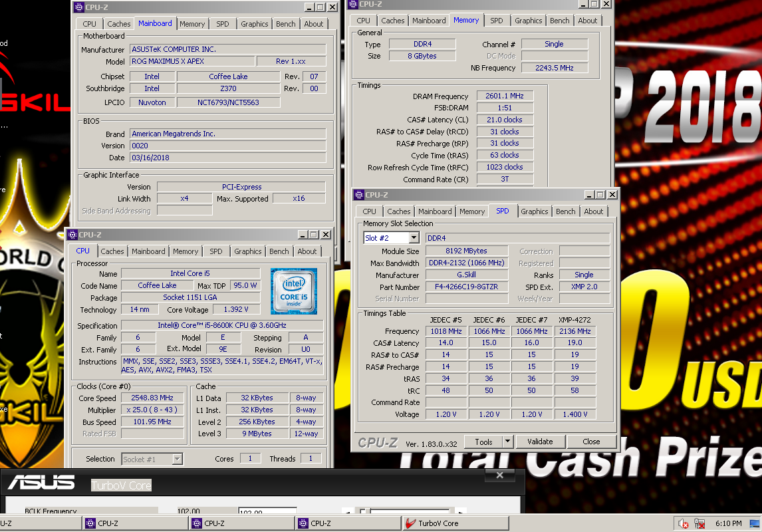
Task: Open the Bench tab in the Mainboard window
Action: pos(285,24)
